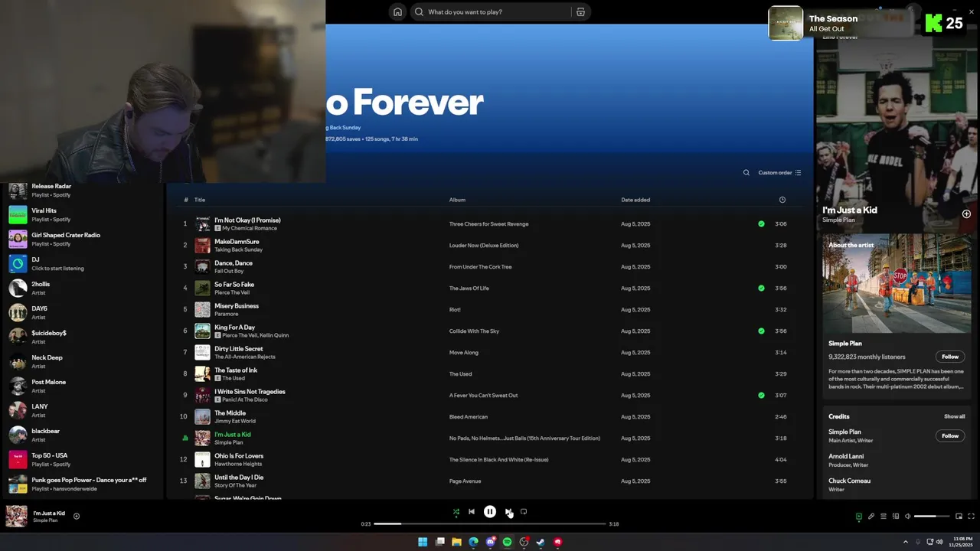The width and height of the screenshot is (980, 551).
Task: Open Neck Deep artist in sidebar
Action: point(81,361)
